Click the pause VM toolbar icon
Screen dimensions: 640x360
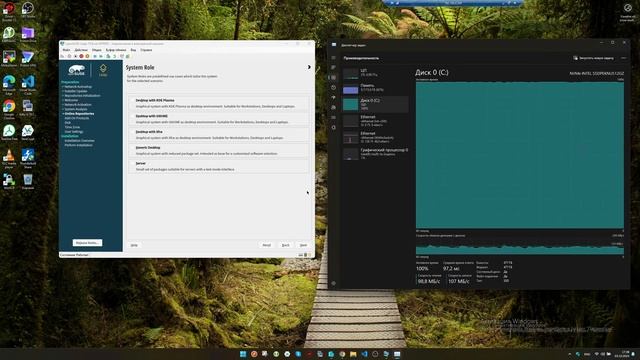coord(95,56)
